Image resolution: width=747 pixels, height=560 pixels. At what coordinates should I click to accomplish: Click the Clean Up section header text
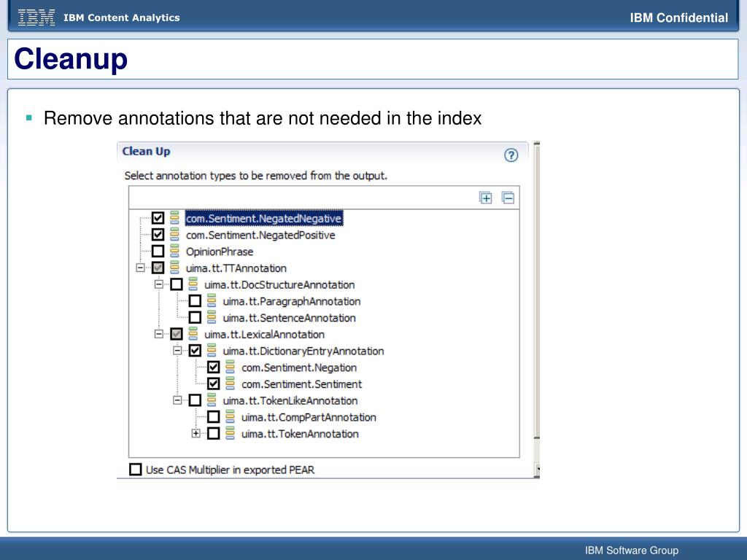[x=146, y=152]
